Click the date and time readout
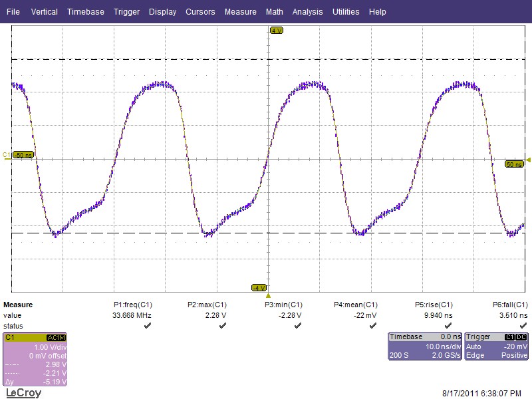 tap(481, 394)
